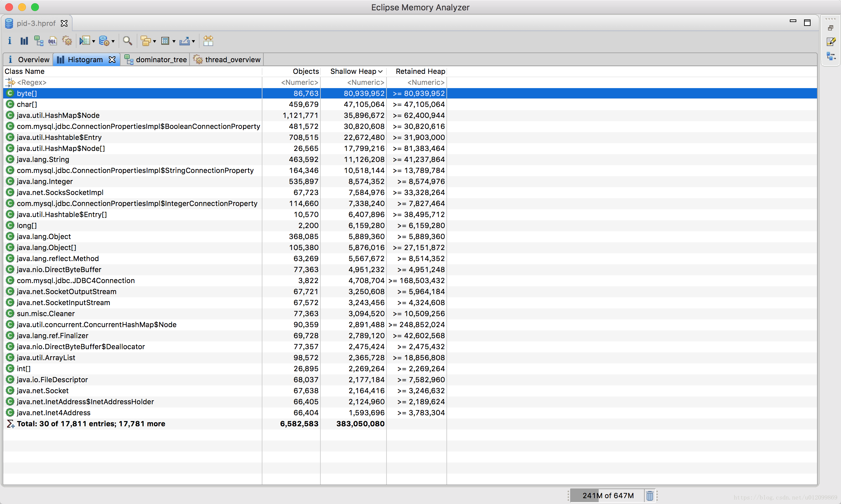841x504 pixels.
Task: Select the java.net.SocksSocketImpl row
Action: [x=410, y=193]
